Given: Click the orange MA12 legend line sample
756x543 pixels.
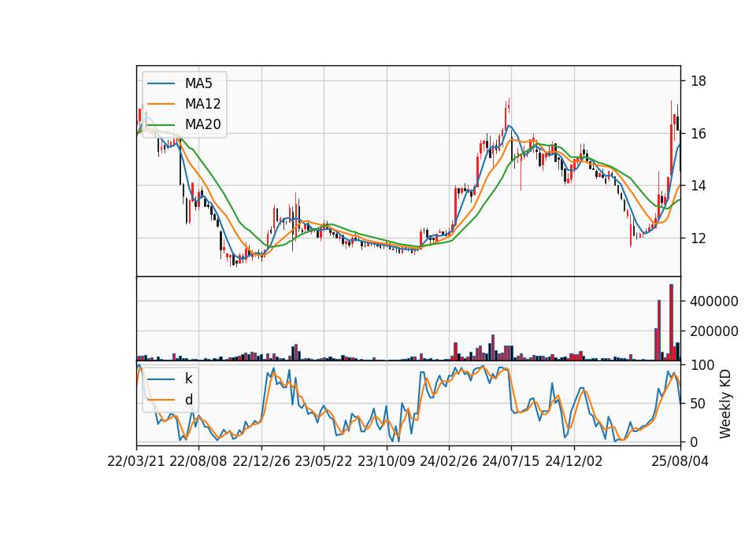Looking at the screenshot, I should click(161, 104).
